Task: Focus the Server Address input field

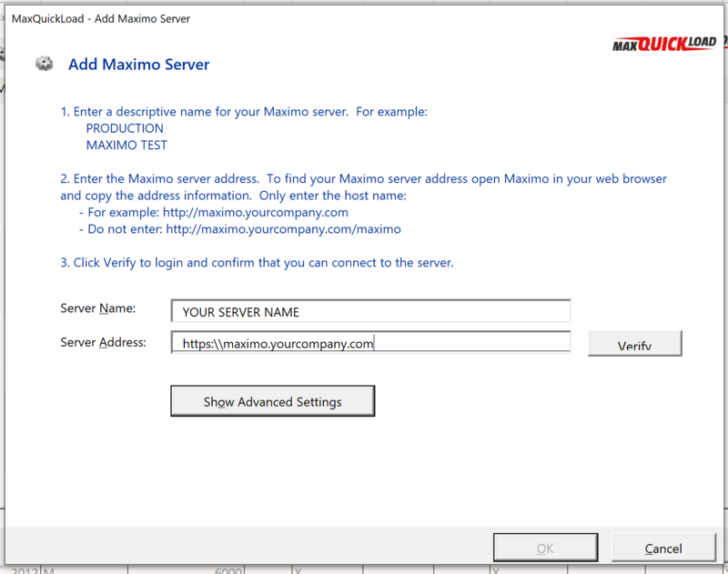Action: (x=371, y=342)
